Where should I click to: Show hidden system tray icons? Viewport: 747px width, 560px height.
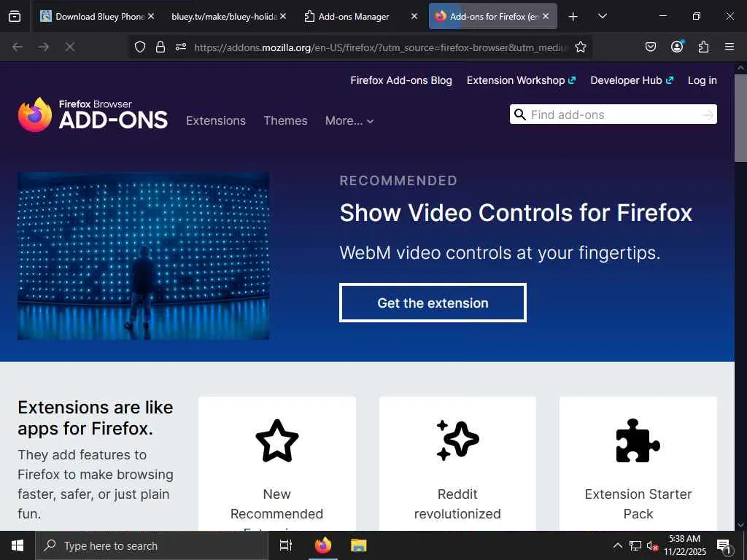617,545
